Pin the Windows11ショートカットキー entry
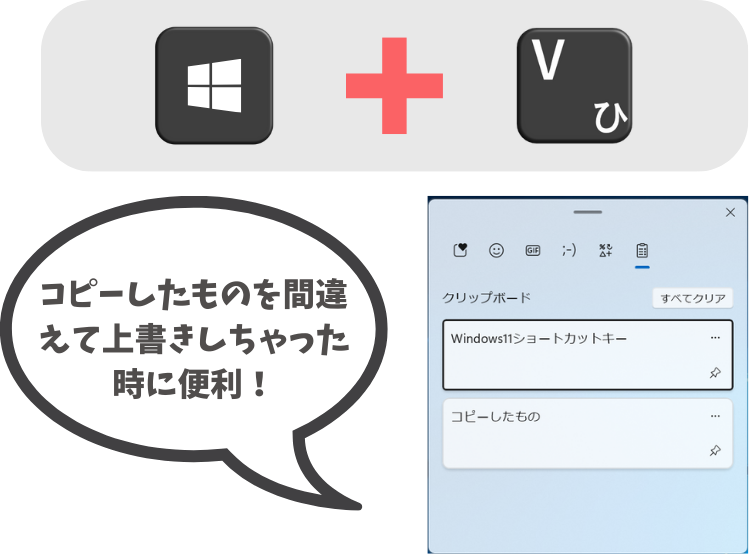Screen dimensions: 749x555 [715, 373]
